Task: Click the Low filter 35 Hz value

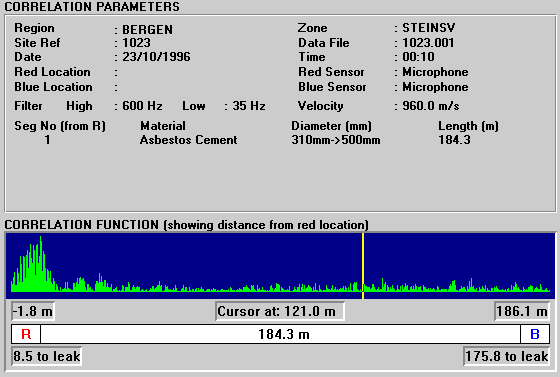Action: point(249,106)
